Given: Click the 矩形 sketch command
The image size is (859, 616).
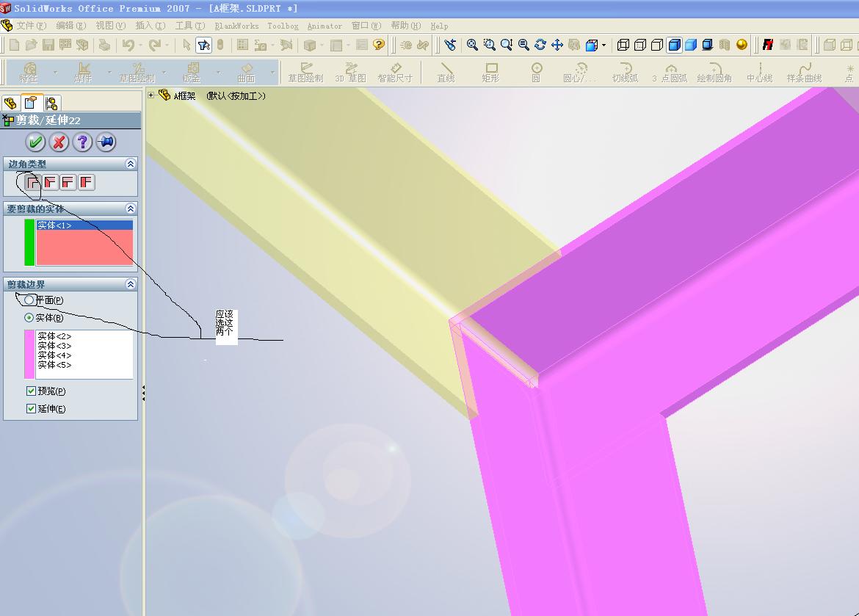Looking at the screenshot, I should (x=491, y=73).
